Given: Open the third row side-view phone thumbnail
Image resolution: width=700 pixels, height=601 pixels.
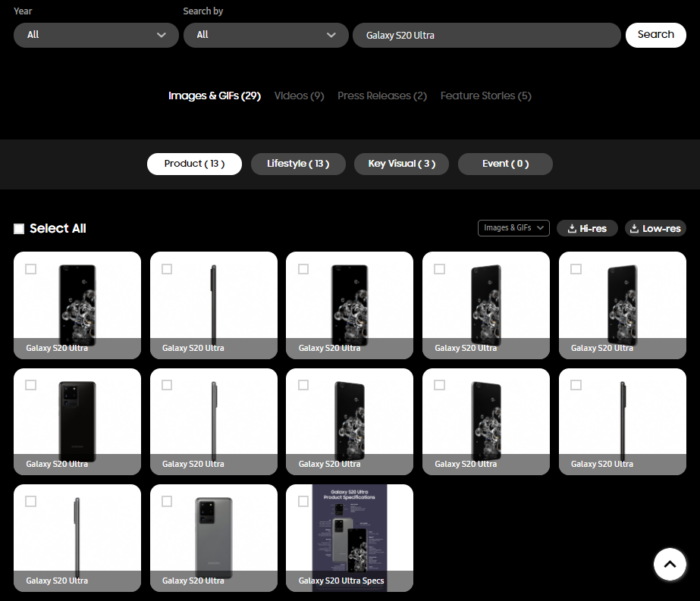Looking at the screenshot, I should [x=77, y=538].
